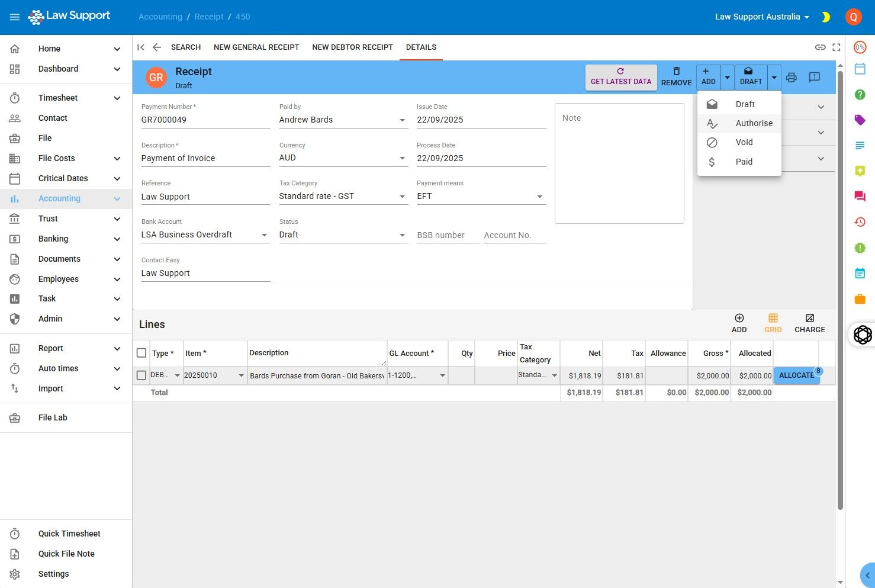Open the purple tag icon in right rail
Screen dimensions: 875x588
(860, 120)
